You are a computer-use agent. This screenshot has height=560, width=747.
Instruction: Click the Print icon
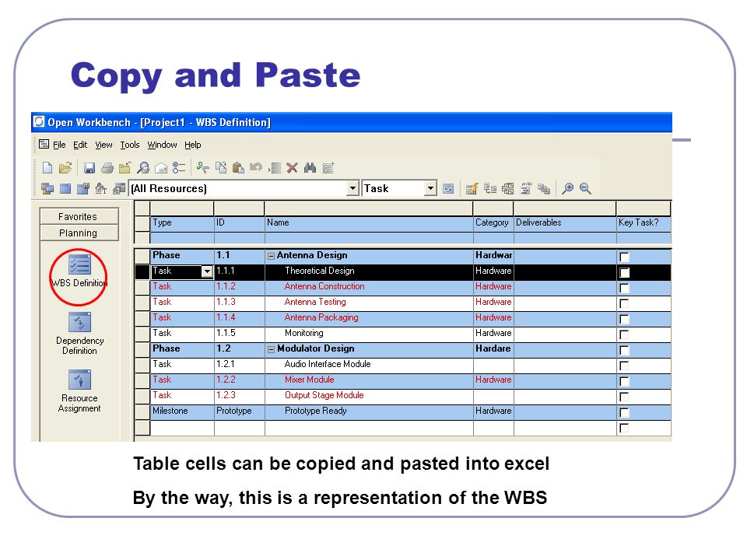107,168
